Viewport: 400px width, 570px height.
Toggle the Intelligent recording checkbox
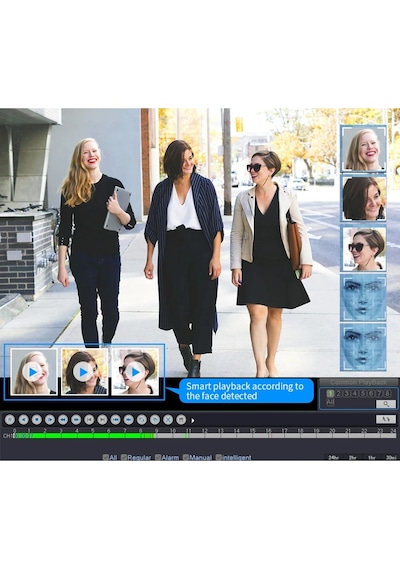pyautogui.click(x=219, y=457)
